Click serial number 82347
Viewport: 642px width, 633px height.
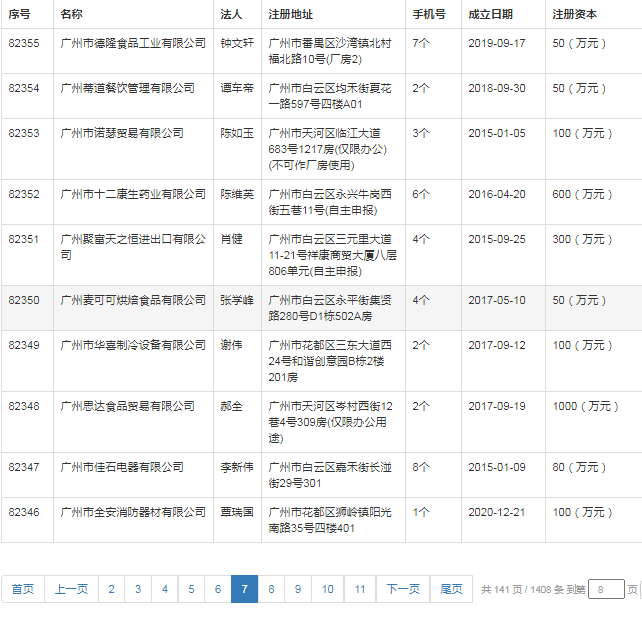tap(24, 467)
